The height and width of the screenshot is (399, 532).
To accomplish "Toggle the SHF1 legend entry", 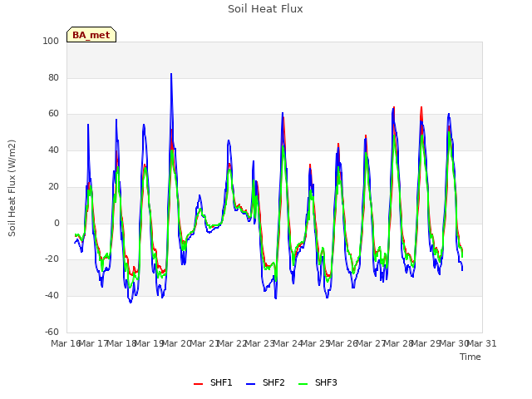I will click(213, 382).
